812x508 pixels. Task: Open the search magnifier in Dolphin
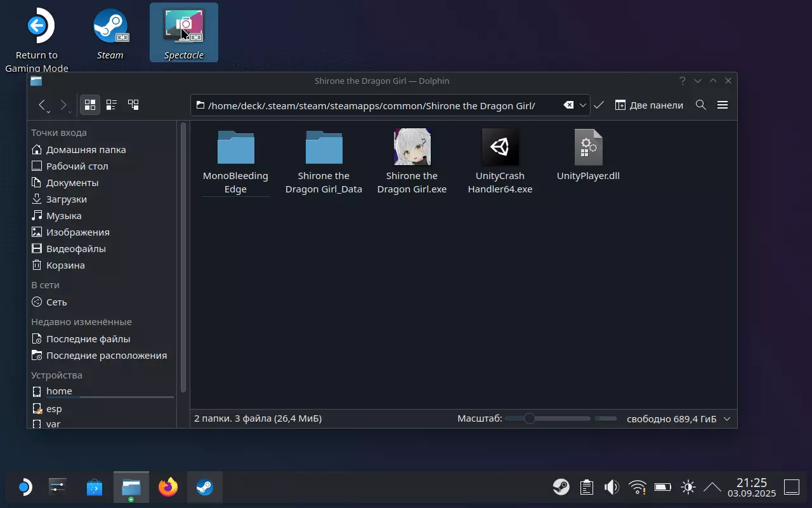[x=701, y=105]
